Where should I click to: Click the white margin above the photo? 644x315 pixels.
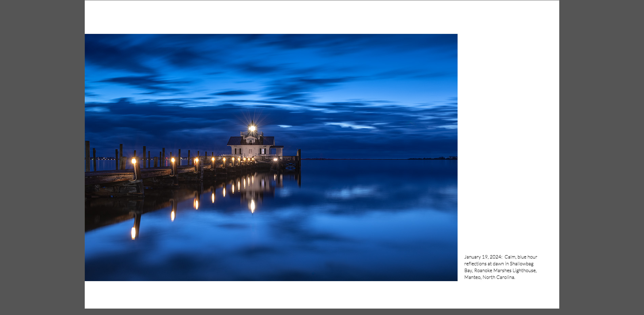click(x=271, y=17)
